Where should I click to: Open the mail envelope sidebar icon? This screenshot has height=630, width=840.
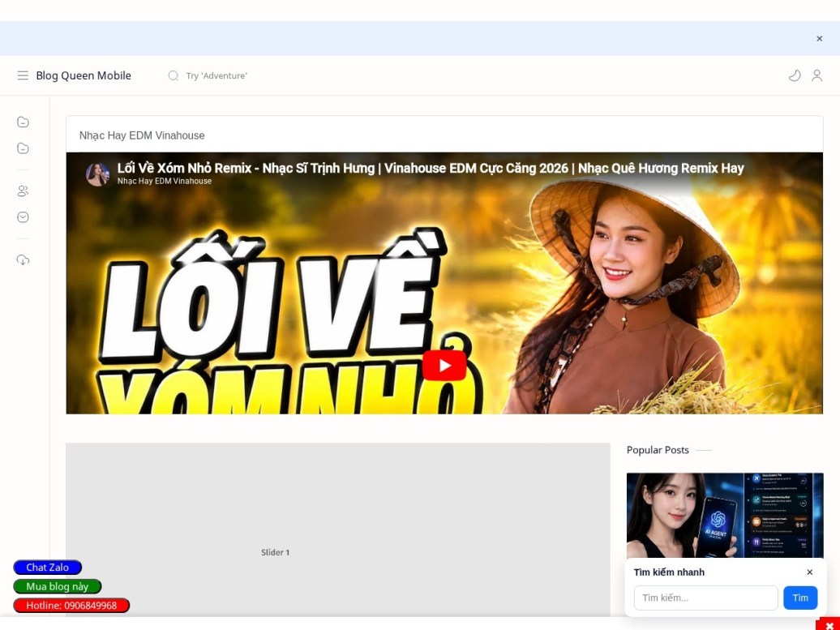pyautogui.click(x=23, y=217)
